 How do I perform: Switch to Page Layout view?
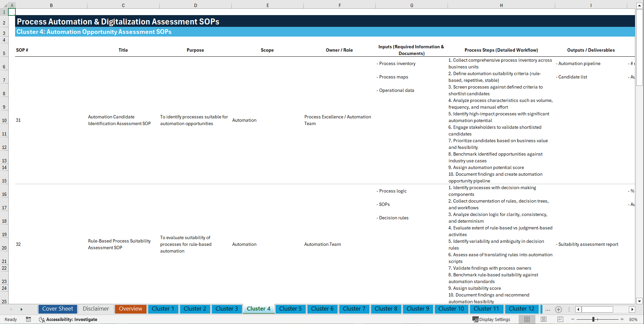pyautogui.click(x=543, y=319)
